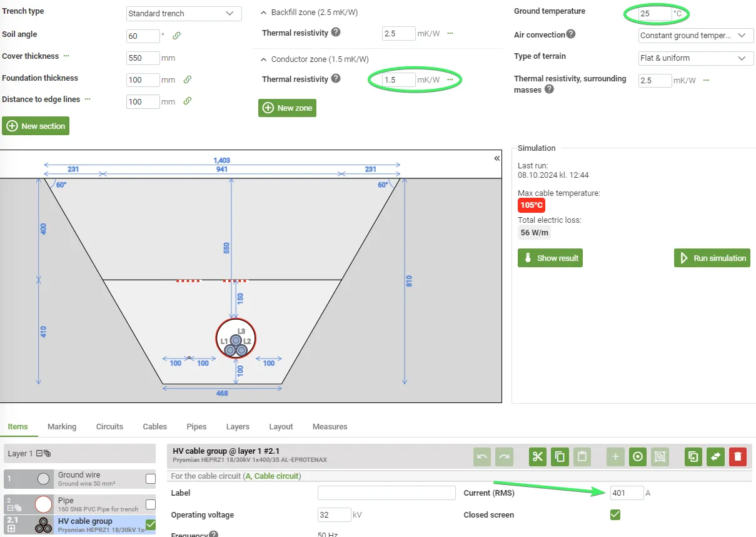This screenshot has height=537, width=756.
Task: Open the Trench type dropdown
Action: (x=184, y=13)
